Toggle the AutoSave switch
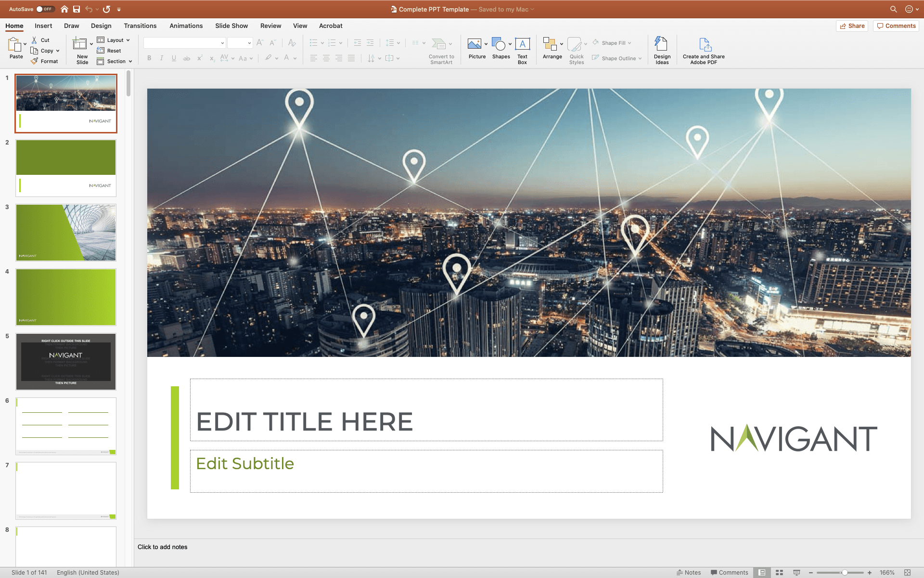924x578 pixels. 45,9
